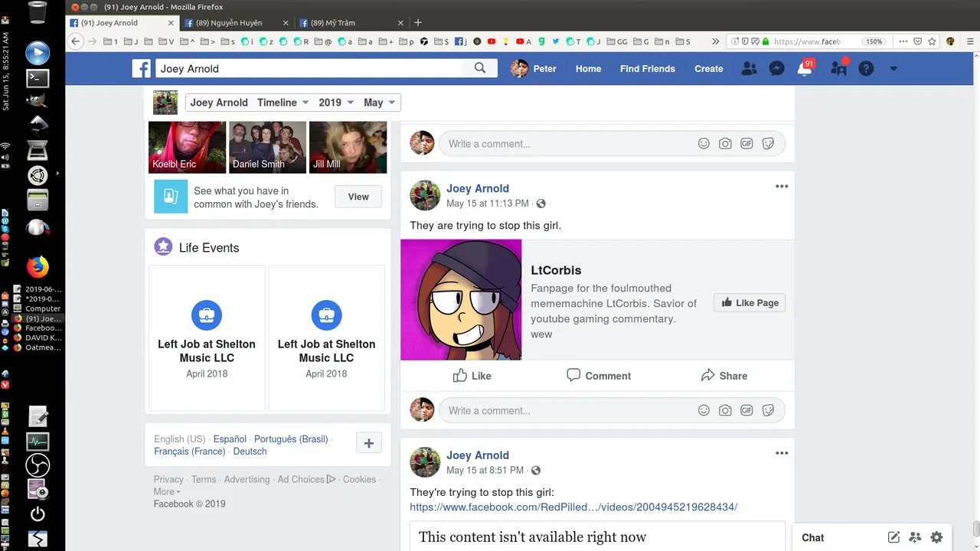The image size is (980, 551).
Task: Go to Home in Facebook header
Action: click(x=588, y=69)
